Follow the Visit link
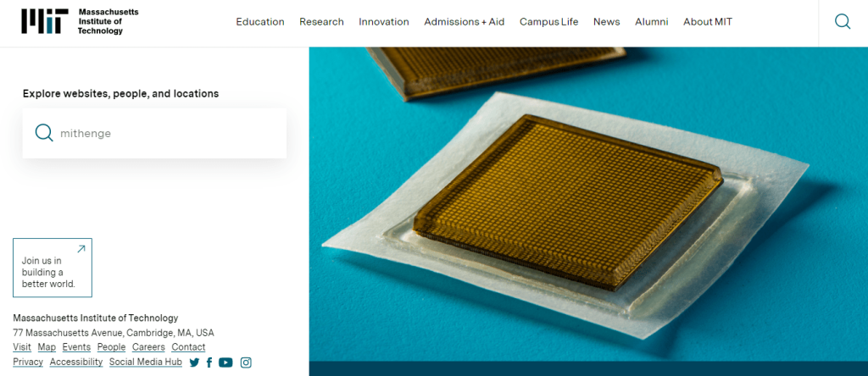868x376 pixels. pos(22,347)
